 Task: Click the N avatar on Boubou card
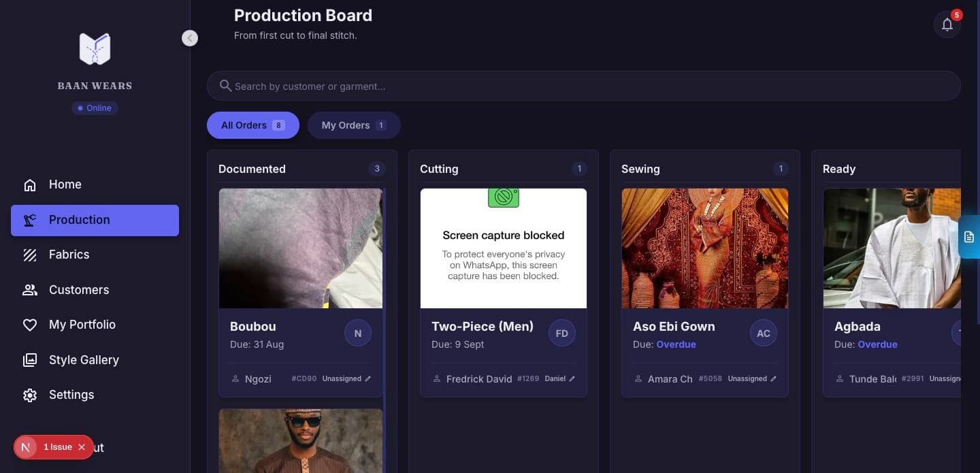pos(358,333)
